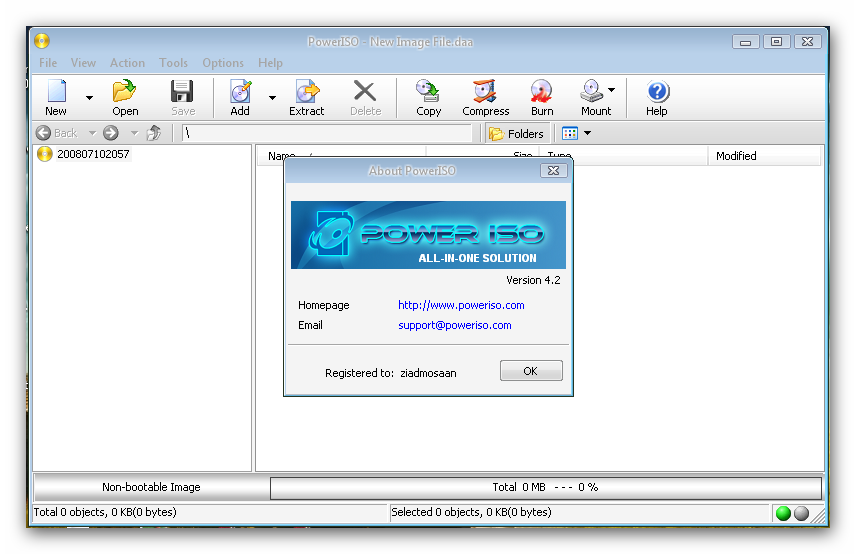856x554 pixels.
Task: Click the Forward navigation arrow
Action: [111, 133]
